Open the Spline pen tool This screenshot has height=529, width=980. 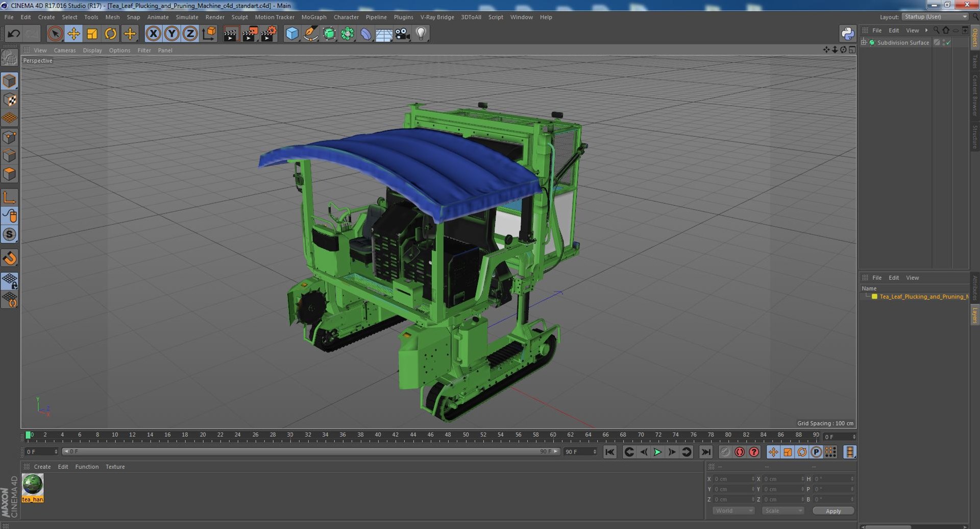pos(310,34)
